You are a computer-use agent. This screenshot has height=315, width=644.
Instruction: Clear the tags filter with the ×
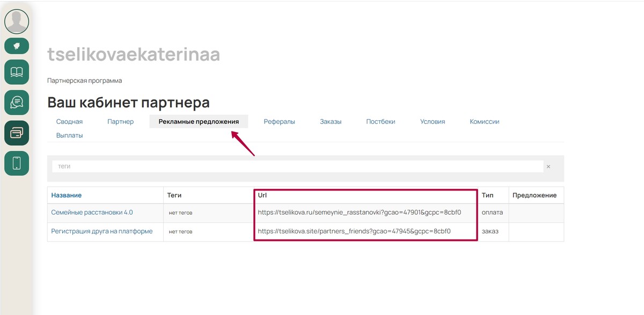[548, 167]
